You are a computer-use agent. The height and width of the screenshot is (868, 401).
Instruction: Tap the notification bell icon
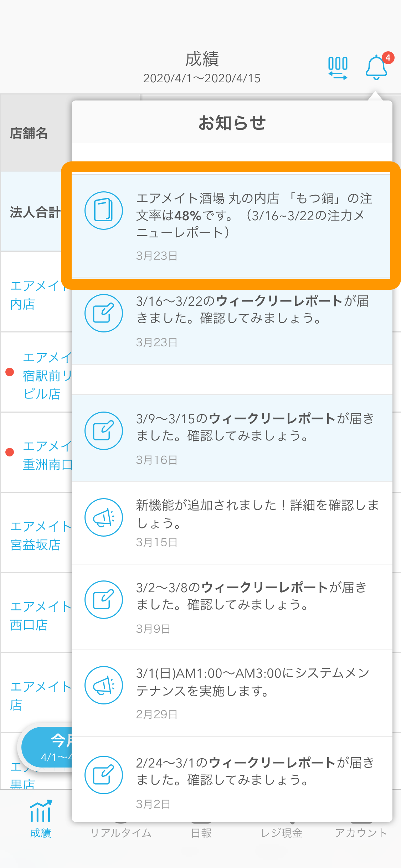point(376,67)
